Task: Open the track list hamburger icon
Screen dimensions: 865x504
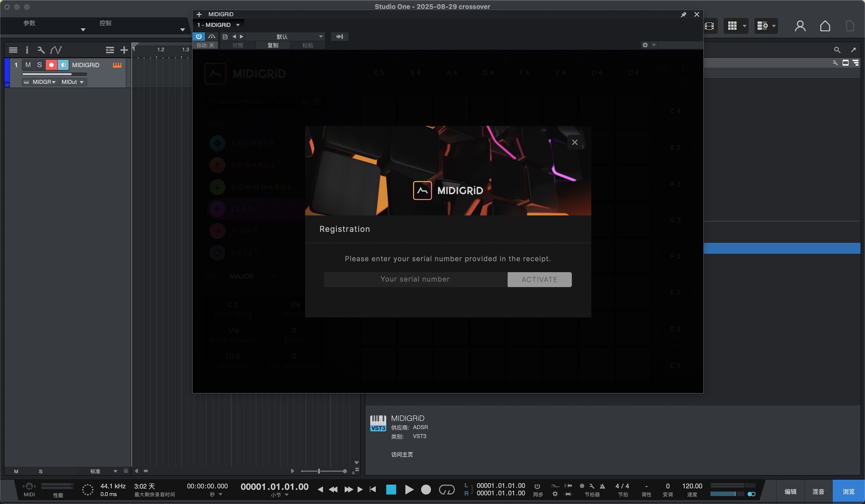Action: (x=13, y=50)
